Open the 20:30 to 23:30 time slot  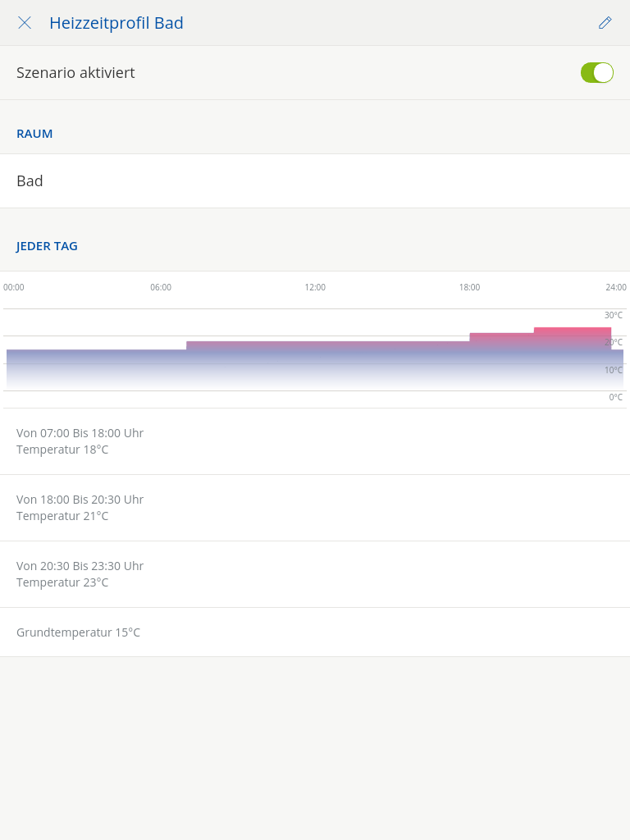coord(315,573)
